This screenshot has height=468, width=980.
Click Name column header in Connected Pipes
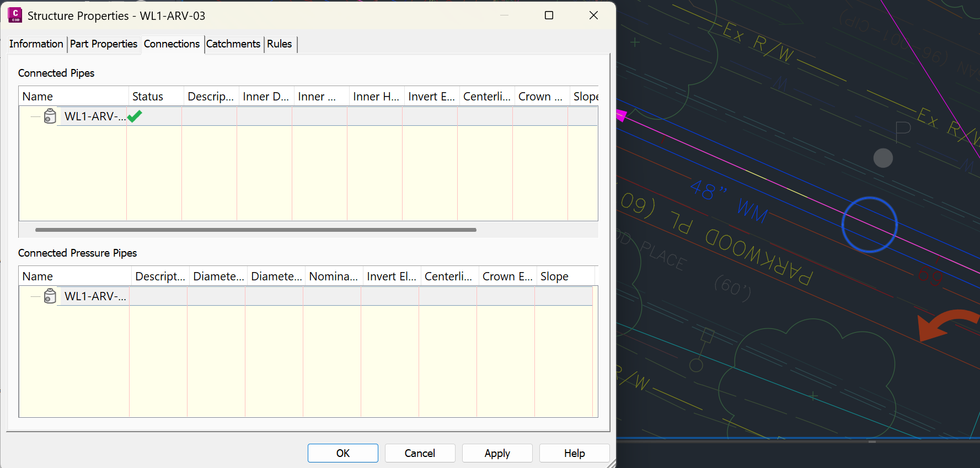point(73,97)
